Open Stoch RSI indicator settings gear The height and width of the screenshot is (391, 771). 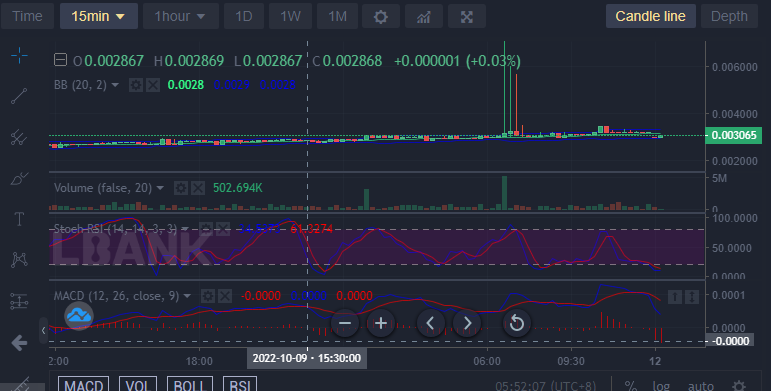pos(206,229)
